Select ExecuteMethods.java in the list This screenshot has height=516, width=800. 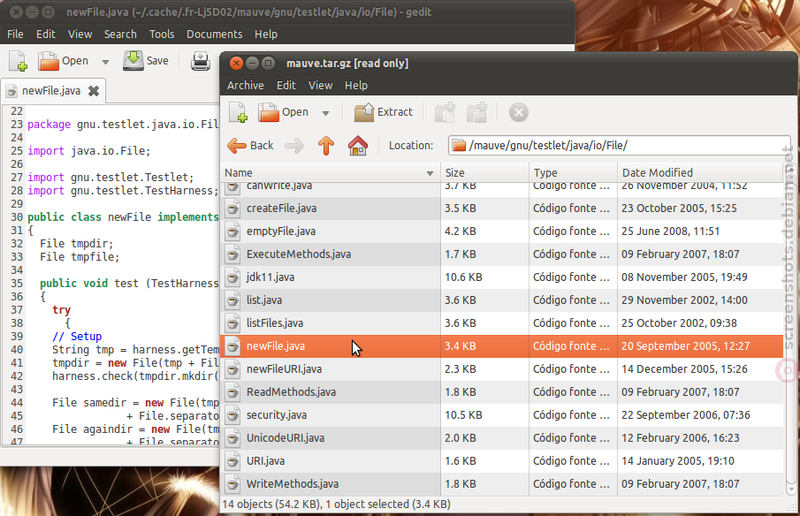(502, 254)
